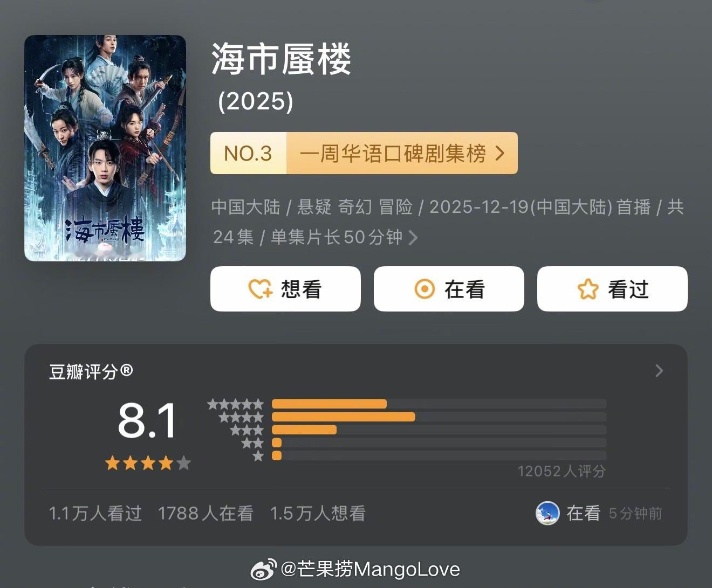Screen dimensions: 712x588
Task: Click the Weibo camera icon near MangoLove watermark
Action: tap(263, 569)
